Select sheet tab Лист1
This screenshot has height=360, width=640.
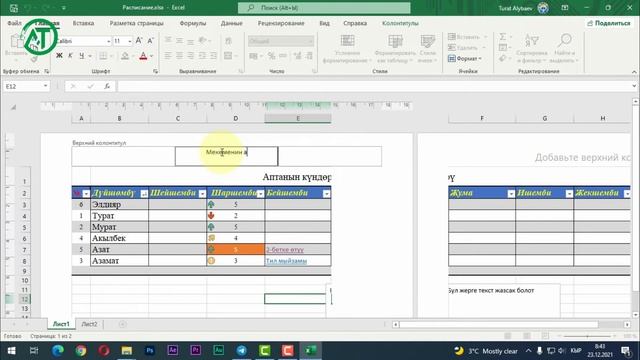(x=61, y=324)
